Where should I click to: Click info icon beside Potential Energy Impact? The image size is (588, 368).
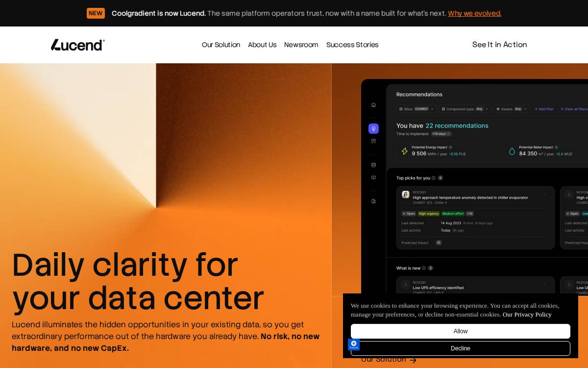pyautogui.click(x=451, y=147)
